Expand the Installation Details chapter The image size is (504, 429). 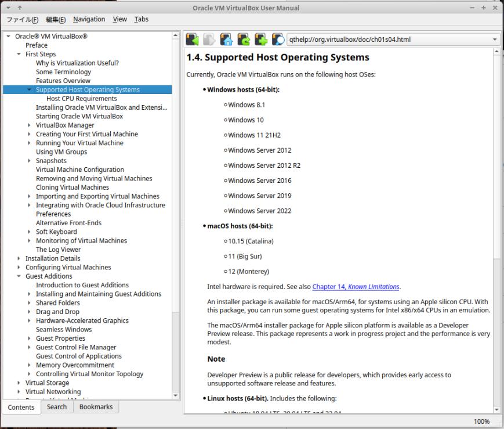click(x=19, y=258)
